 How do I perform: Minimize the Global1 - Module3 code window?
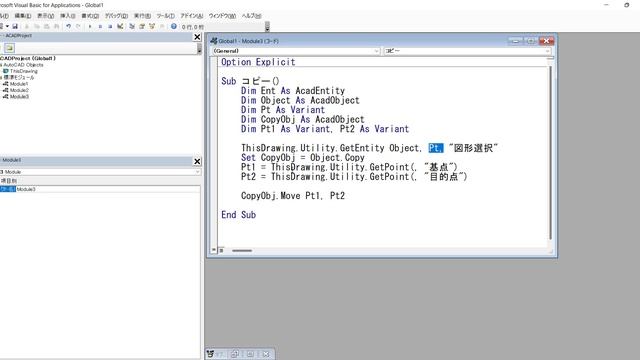(516, 41)
